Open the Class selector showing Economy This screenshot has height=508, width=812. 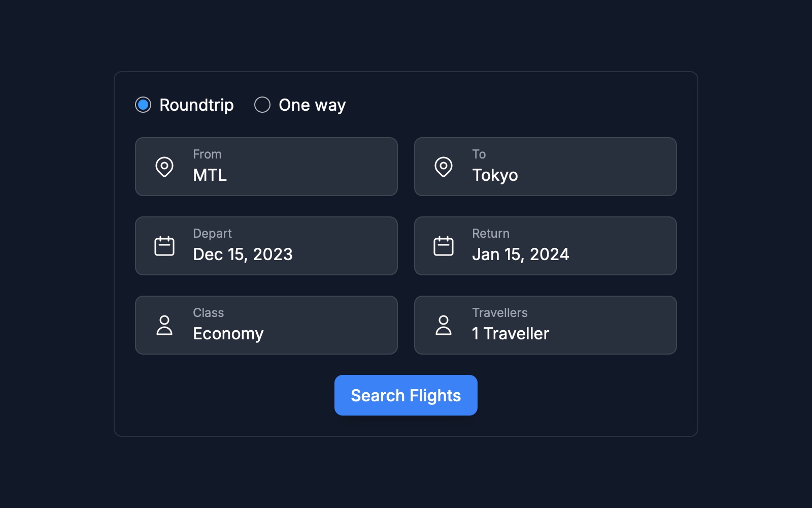click(x=266, y=325)
